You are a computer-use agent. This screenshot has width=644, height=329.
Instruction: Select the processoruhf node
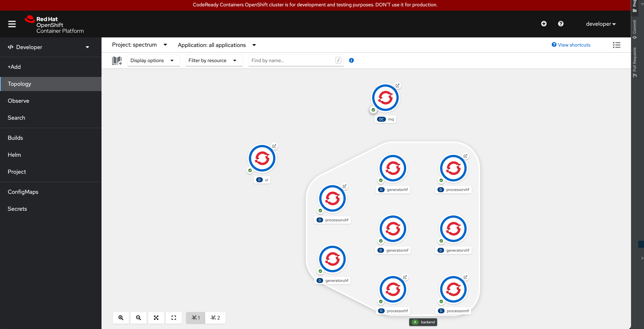coord(332,199)
